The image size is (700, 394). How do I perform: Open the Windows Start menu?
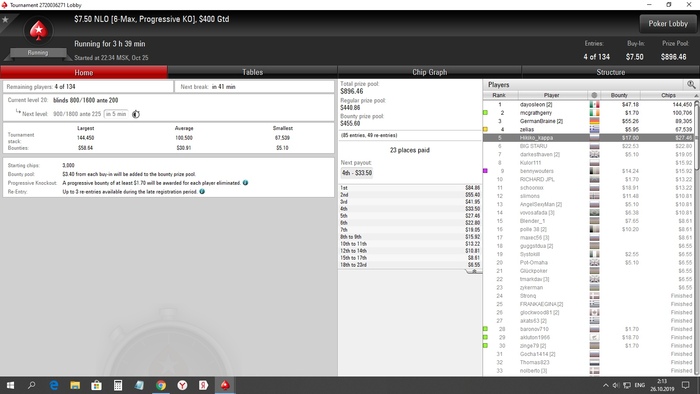point(10,385)
